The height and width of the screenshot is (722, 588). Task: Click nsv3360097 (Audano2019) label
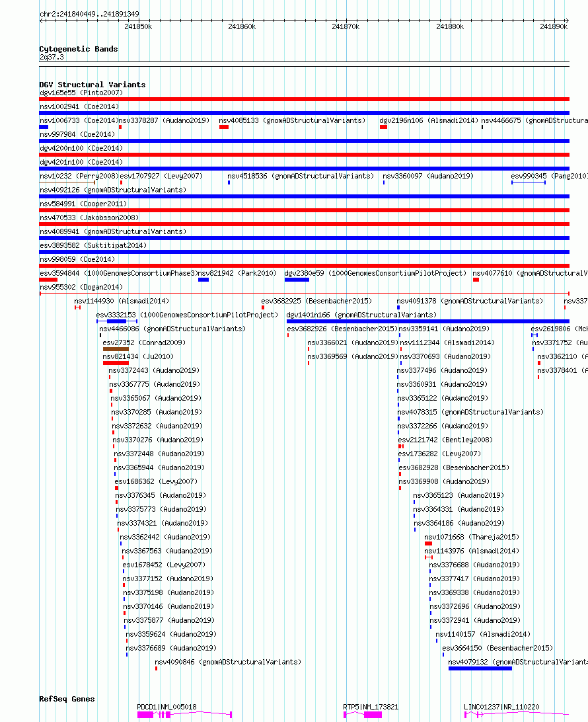pos(428,176)
